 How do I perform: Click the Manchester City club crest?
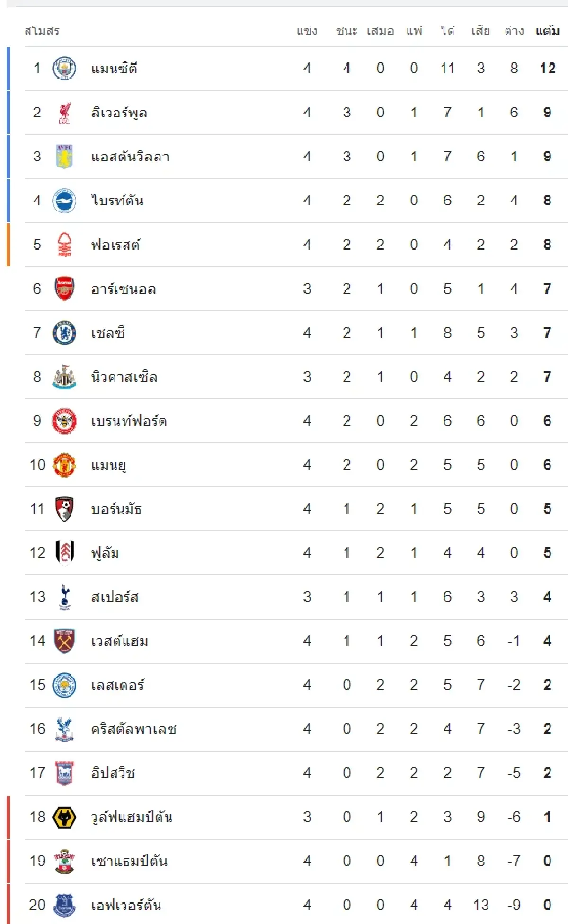[x=64, y=68]
